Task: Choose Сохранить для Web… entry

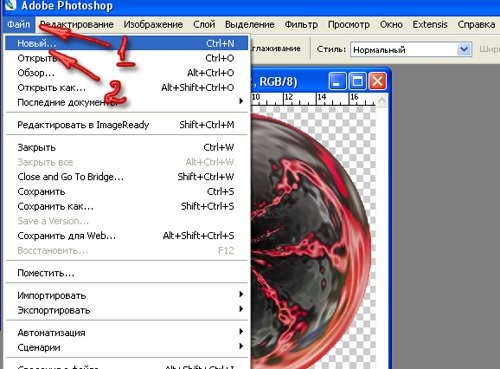Action: (x=126, y=236)
